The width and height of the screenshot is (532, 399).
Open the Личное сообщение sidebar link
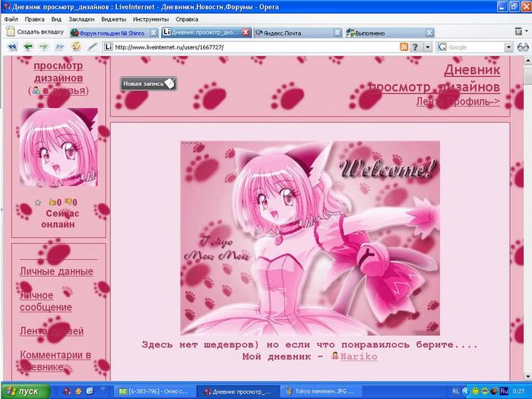[x=46, y=301]
